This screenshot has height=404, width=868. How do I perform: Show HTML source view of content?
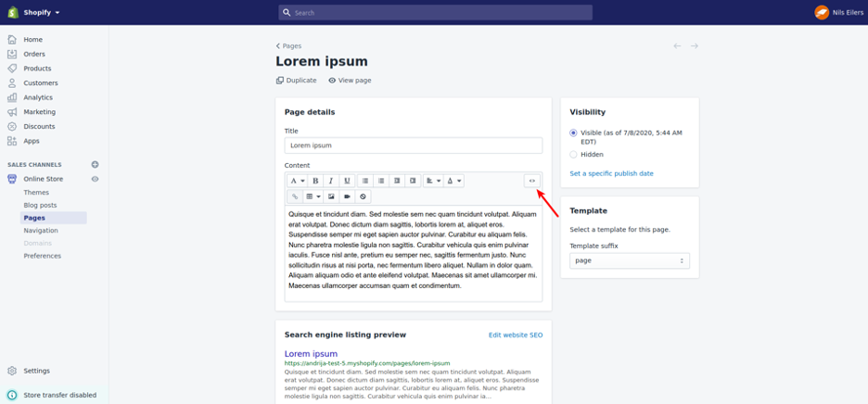(531, 181)
